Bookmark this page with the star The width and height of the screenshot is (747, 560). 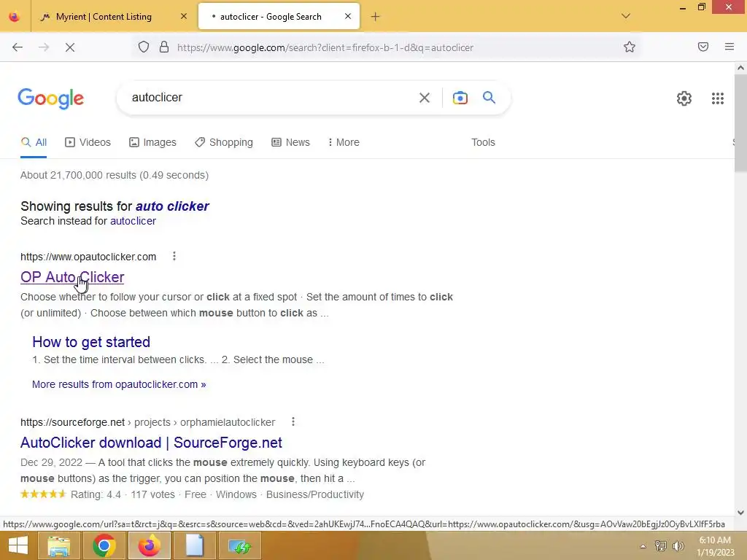[630, 47]
